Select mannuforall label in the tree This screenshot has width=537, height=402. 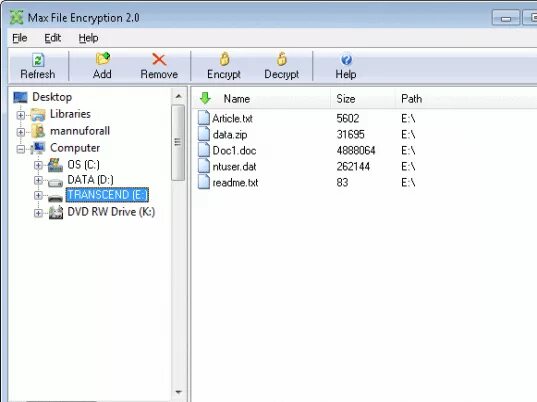pos(80,131)
